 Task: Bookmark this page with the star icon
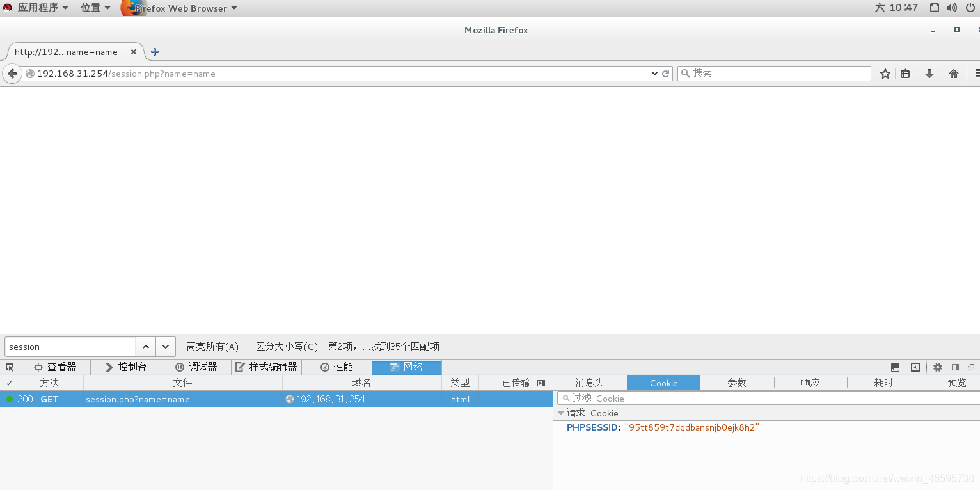(x=885, y=74)
